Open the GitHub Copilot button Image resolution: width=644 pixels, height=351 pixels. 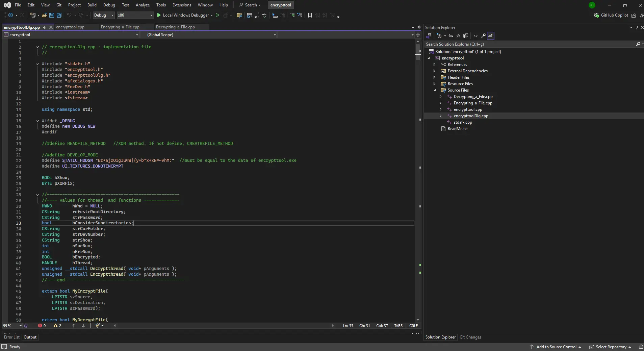point(611,15)
